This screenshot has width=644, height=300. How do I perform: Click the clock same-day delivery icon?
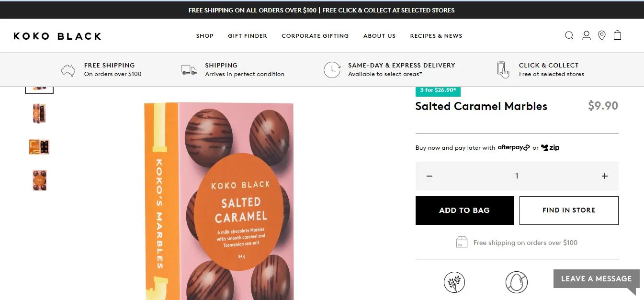[332, 70]
